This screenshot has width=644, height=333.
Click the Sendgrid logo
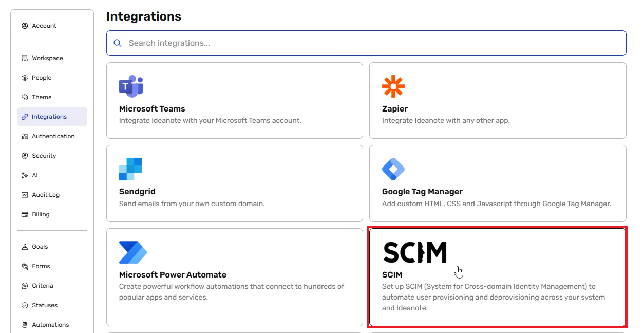click(x=130, y=169)
